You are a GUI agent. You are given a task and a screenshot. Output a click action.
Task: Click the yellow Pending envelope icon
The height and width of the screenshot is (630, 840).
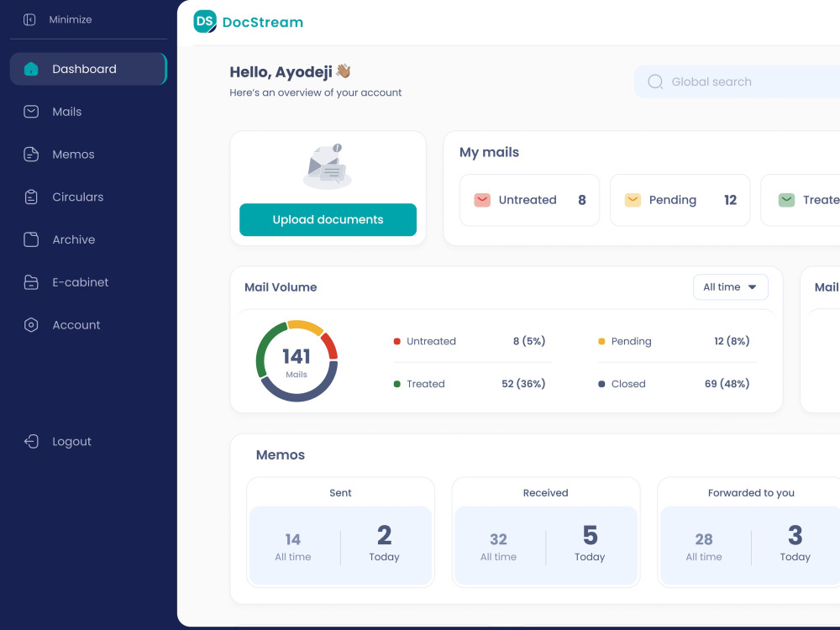pyautogui.click(x=633, y=200)
